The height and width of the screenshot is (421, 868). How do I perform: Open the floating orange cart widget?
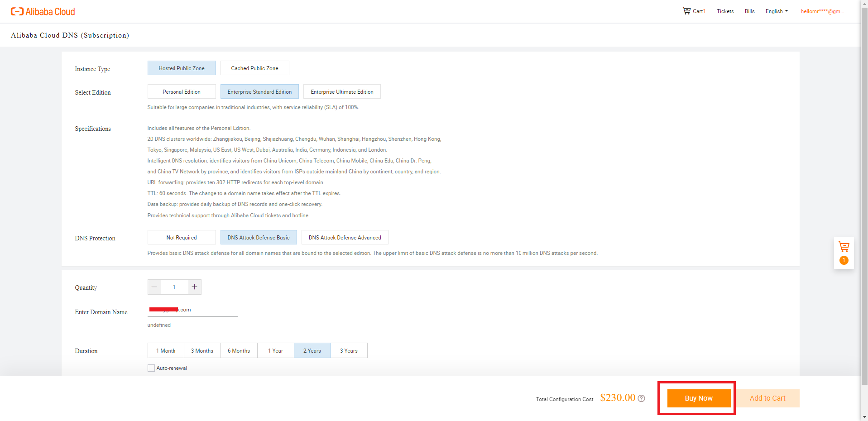[844, 253]
